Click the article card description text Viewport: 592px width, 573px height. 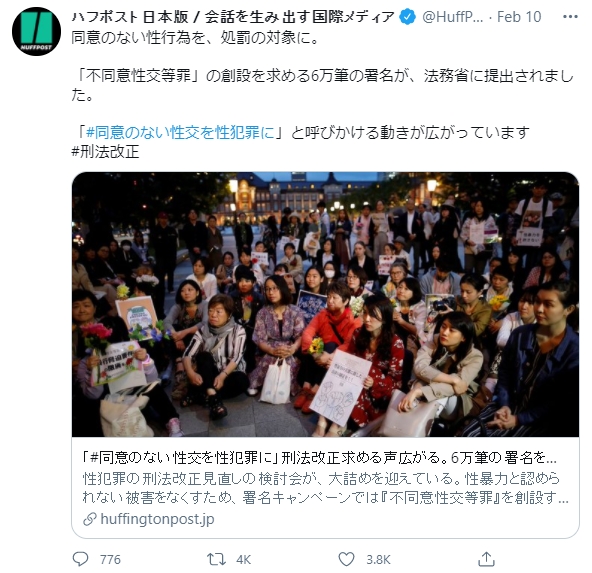(x=325, y=488)
